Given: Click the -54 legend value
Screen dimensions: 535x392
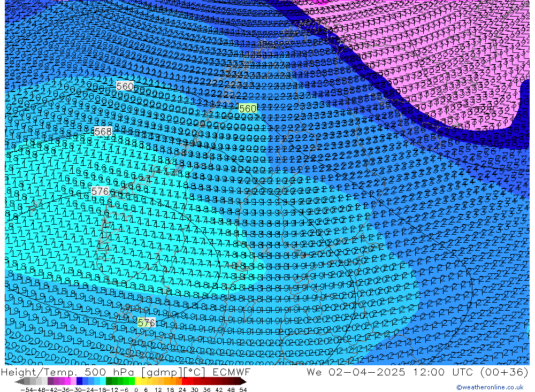Looking at the screenshot, I should (x=27, y=390).
